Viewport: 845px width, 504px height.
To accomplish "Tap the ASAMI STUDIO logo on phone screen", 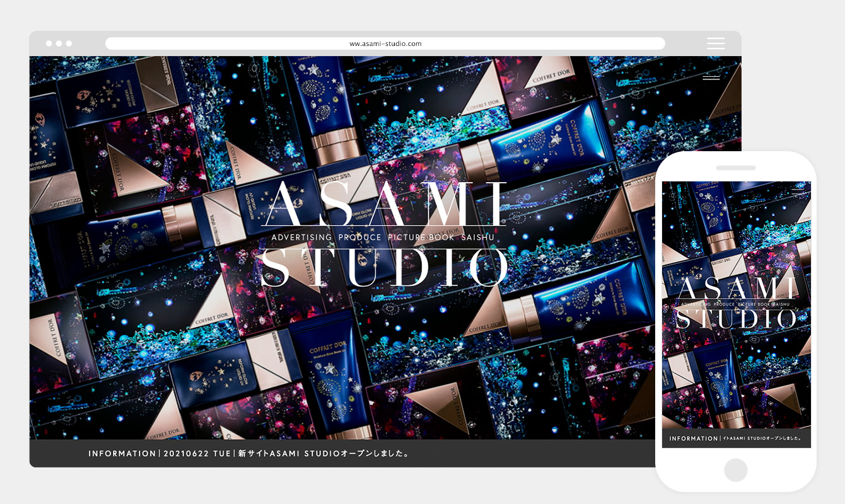I will tap(736, 304).
